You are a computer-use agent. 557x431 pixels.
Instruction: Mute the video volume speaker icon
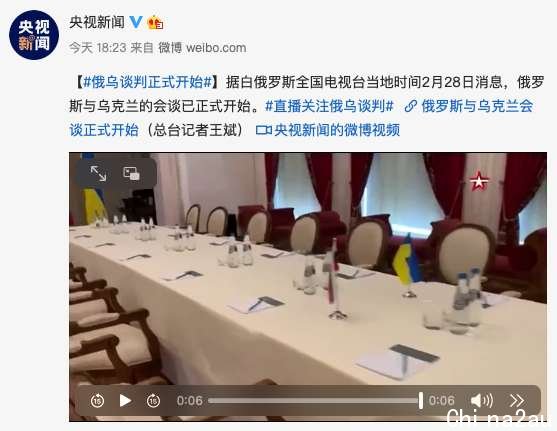pos(481,400)
